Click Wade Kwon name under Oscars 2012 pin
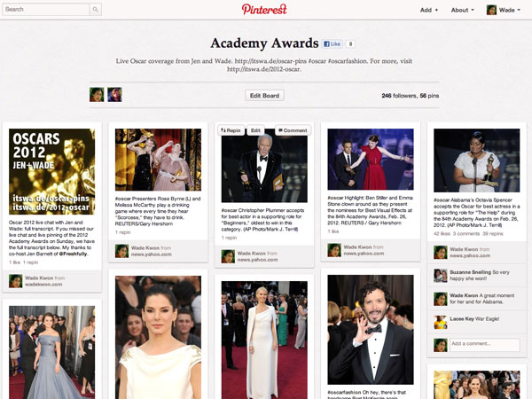Viewport: 532px width, 399px height. (x=39, y=278)
